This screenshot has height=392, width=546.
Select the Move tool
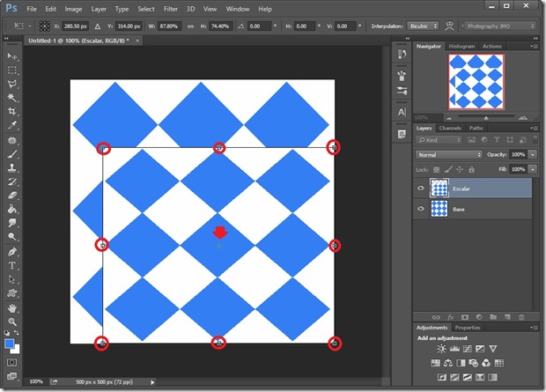(11, 56)
